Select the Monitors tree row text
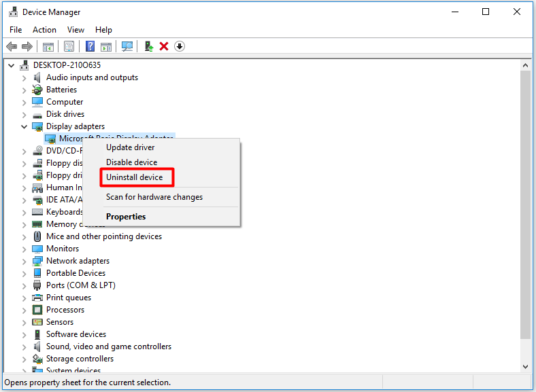 point(63,249)
